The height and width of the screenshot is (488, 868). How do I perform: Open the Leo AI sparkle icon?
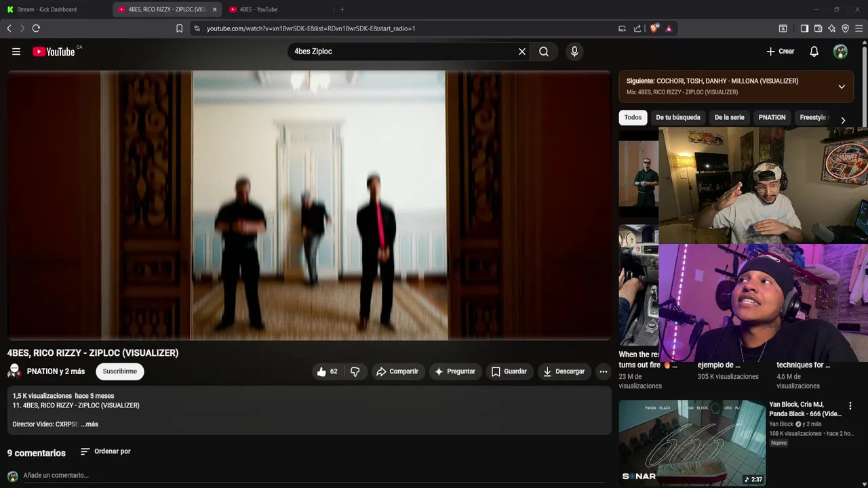pyautogui.click(x=831, y=28)
